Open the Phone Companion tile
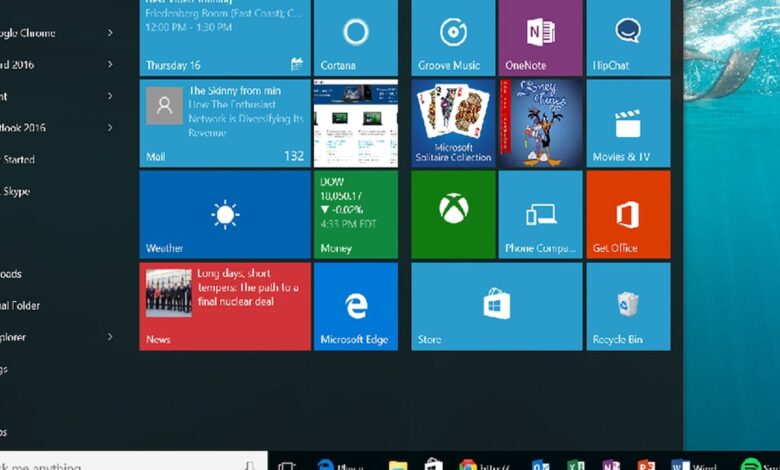The image size is (780, 470). (x=540, y=215)
